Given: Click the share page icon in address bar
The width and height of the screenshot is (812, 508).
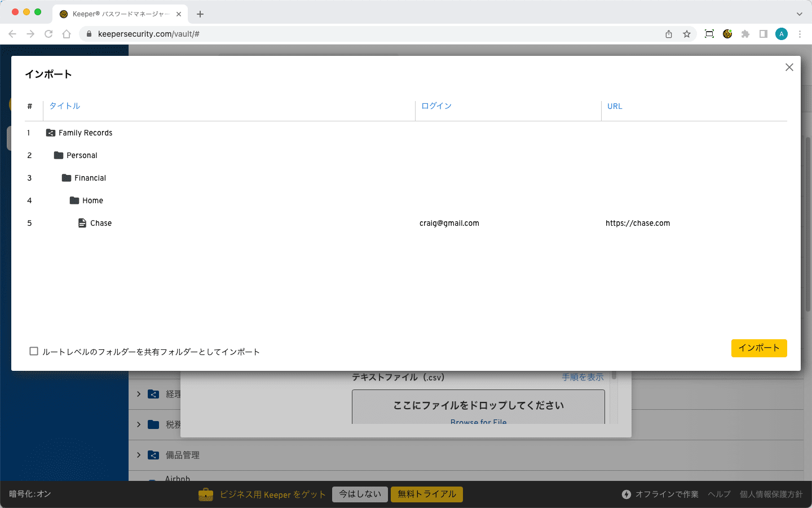Looking at the screenshot, I should 669,34.
